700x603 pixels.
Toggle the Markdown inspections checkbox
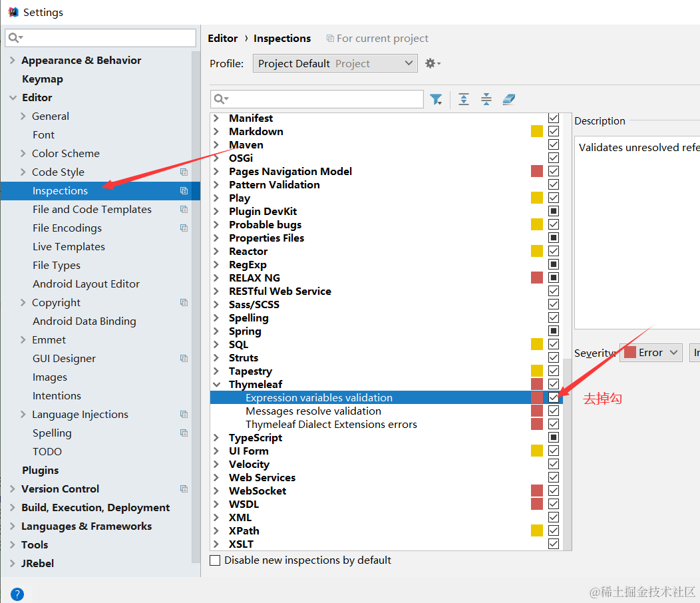554,131
